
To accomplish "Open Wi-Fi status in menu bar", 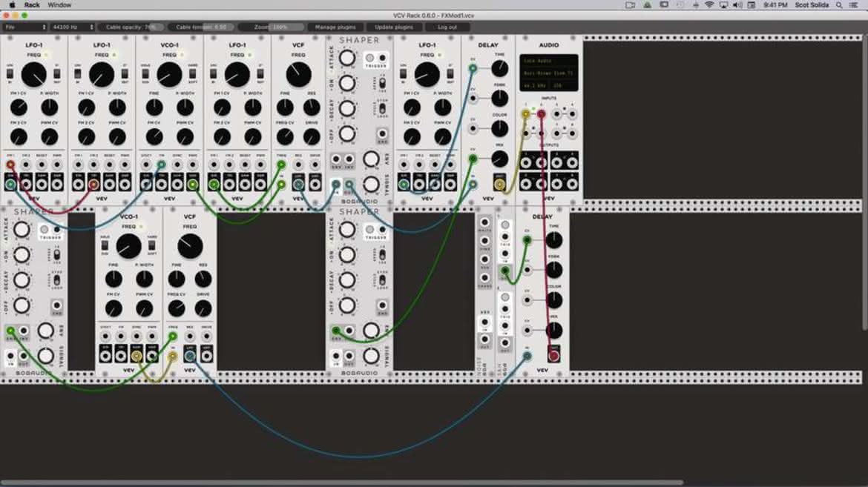I will pos(709,5).
